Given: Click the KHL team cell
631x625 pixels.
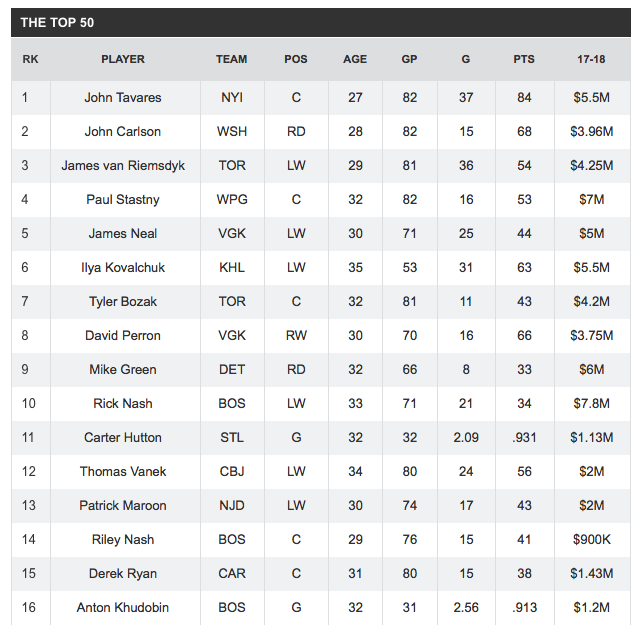Looking at the screenshot, I should point(232,268).
